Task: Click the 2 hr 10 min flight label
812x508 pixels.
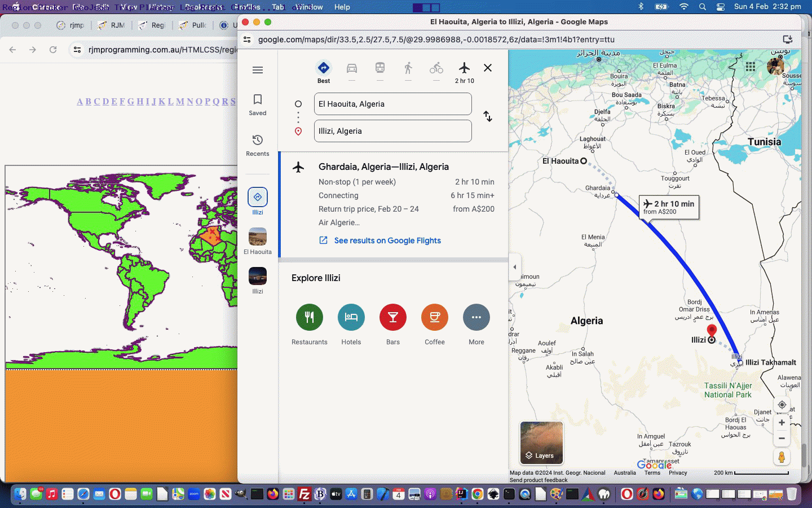Action: (669, 207)
